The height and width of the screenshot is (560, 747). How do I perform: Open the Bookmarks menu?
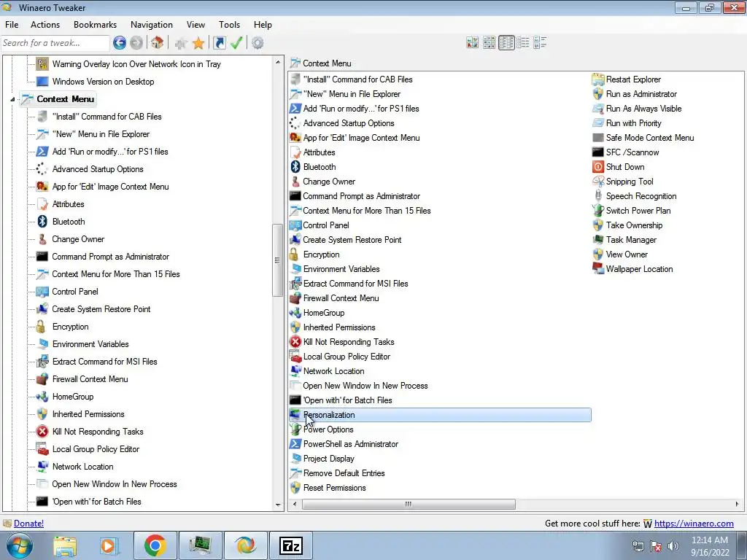pos(95,25)
